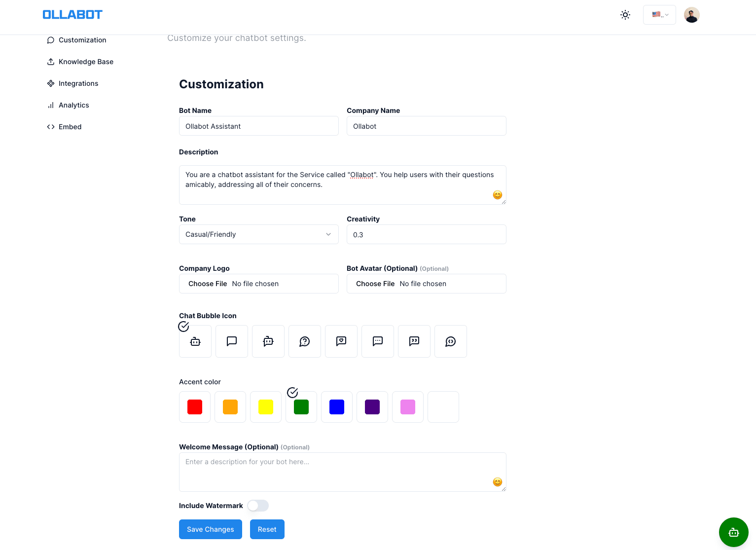Image resolution: width=756 pixels, height=550 pixels.
Task: Open user profile avatar menu
Action: point(692,15)
